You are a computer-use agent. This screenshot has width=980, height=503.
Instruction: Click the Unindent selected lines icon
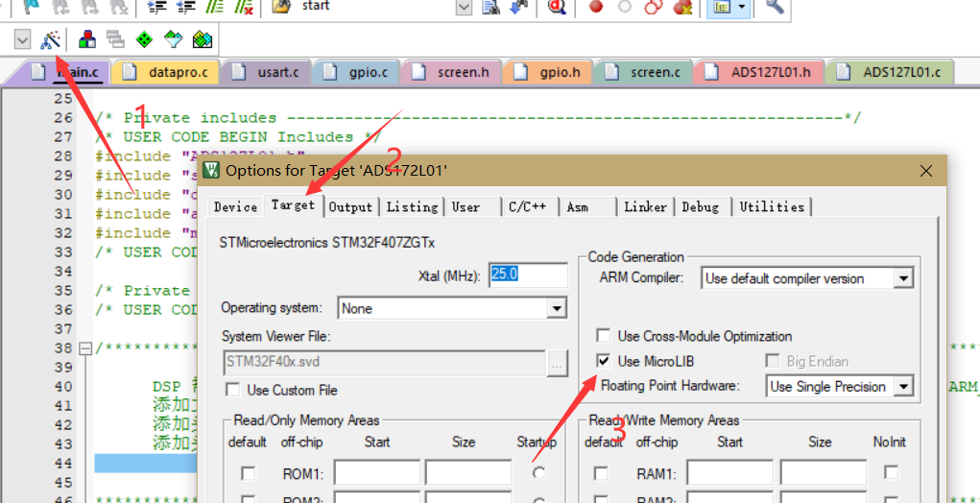185,7
